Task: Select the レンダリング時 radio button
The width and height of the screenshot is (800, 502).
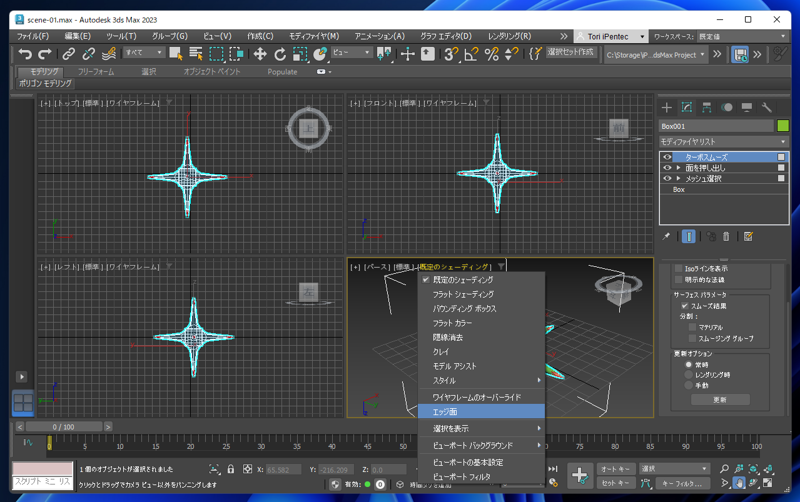Action: [x=688, y=374]
